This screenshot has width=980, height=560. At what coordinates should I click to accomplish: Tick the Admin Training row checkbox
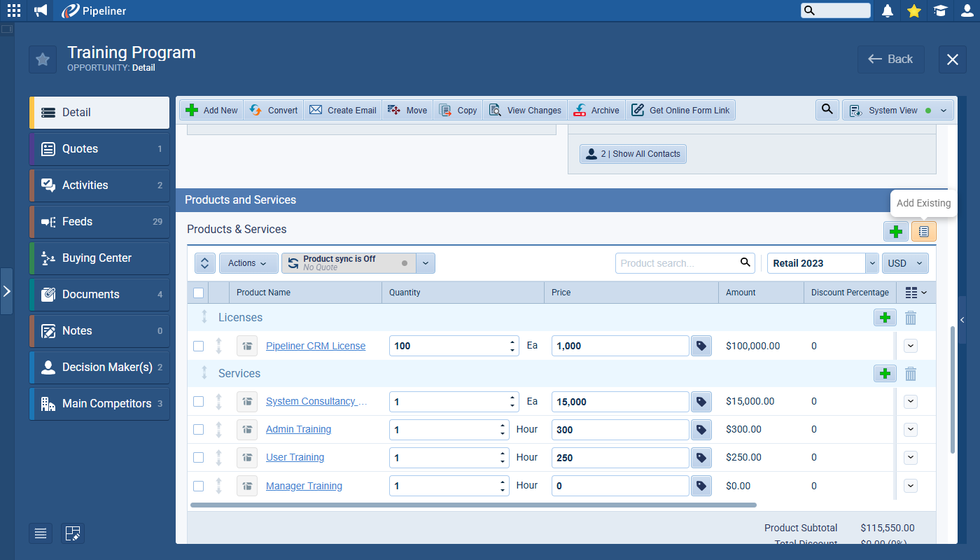[x=199, y=430]
